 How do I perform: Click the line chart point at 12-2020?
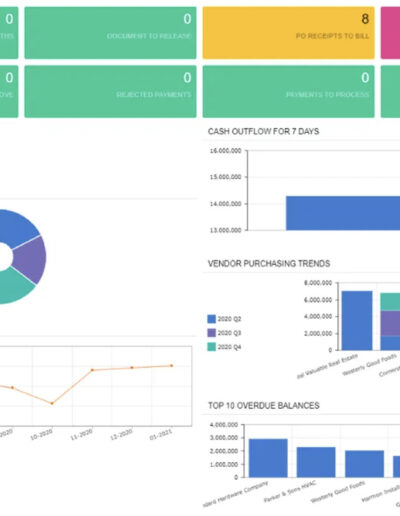click(132, 368)
